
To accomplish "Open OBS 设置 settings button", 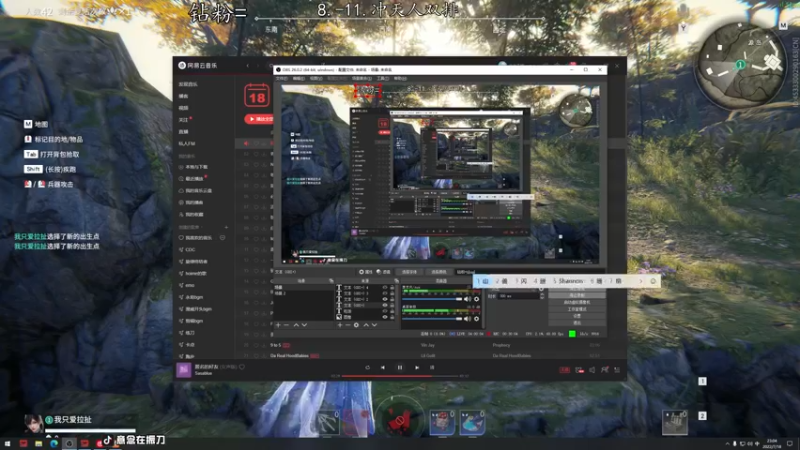I will click(577, 316).
